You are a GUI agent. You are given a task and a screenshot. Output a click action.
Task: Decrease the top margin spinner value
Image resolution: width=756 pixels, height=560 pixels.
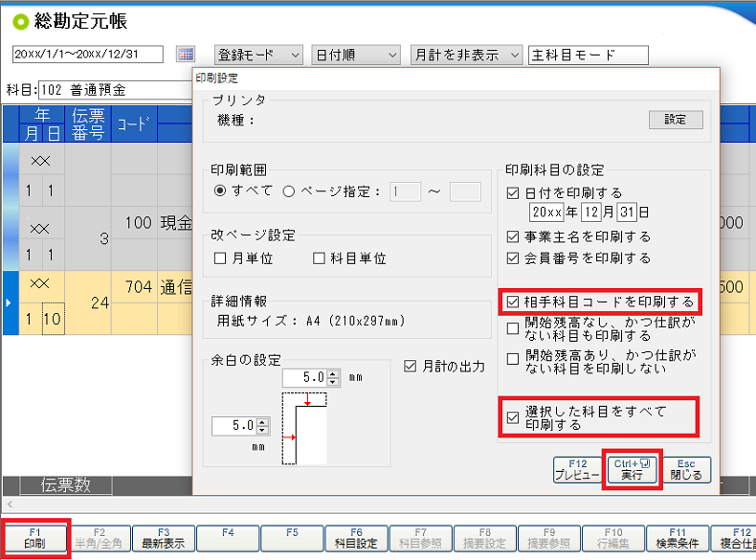coord(333,382)
